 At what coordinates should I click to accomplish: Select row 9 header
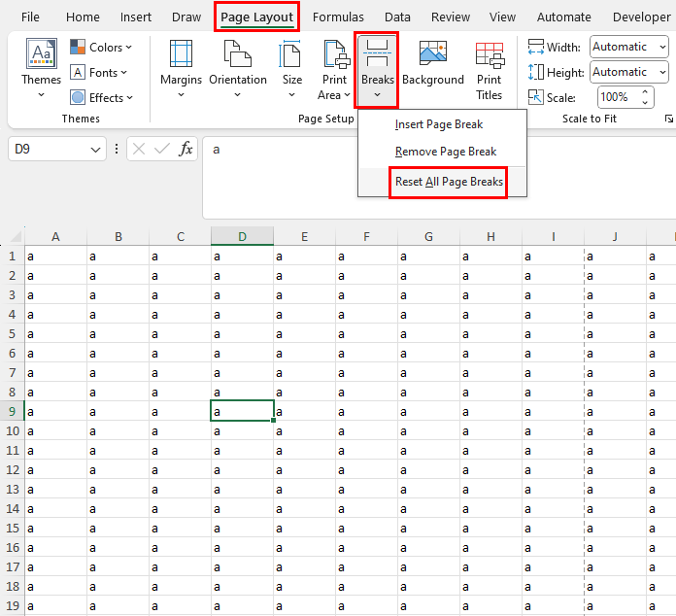point(12,412)
